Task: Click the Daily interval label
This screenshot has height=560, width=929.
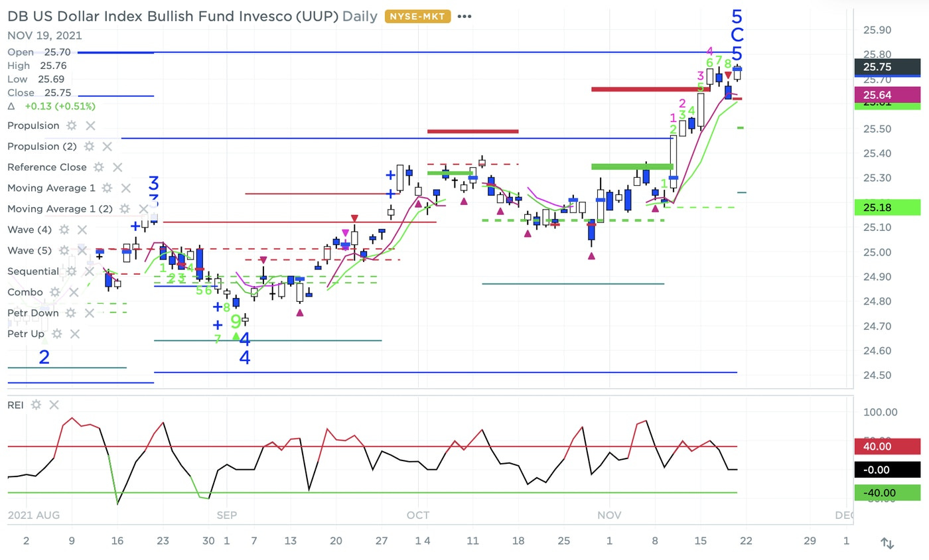Action: pos(360,16)
